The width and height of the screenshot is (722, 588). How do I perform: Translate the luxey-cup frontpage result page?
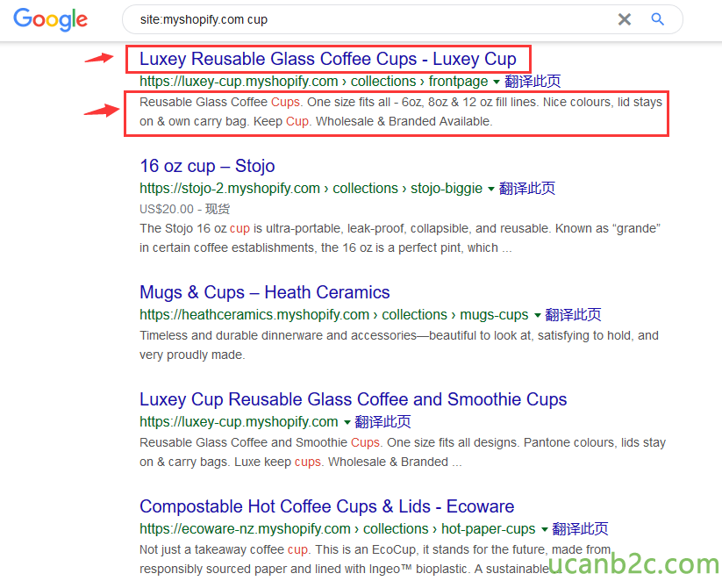[x=533, y=82]
